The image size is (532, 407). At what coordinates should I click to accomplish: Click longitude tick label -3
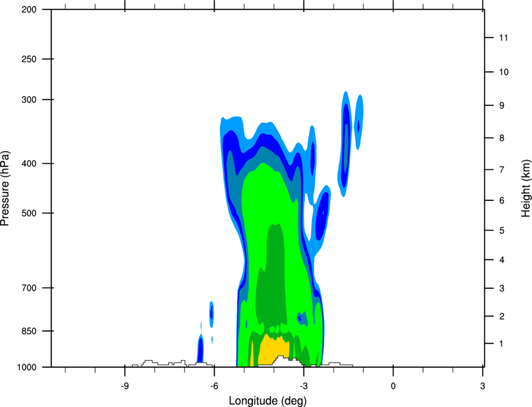[x=304, y=386]
